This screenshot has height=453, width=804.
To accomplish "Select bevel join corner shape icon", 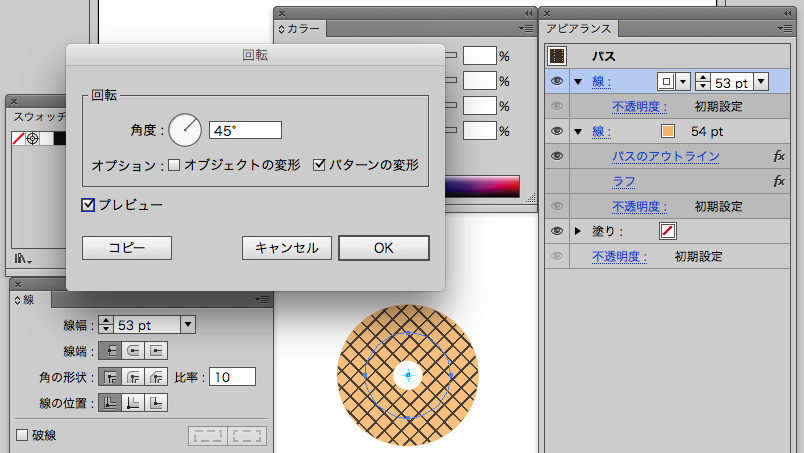I will pyautogui.click(x=156, y=377).
